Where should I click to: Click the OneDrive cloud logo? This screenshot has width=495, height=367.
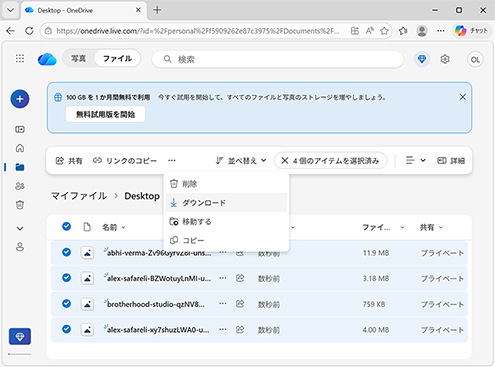[x=47, y=59]
